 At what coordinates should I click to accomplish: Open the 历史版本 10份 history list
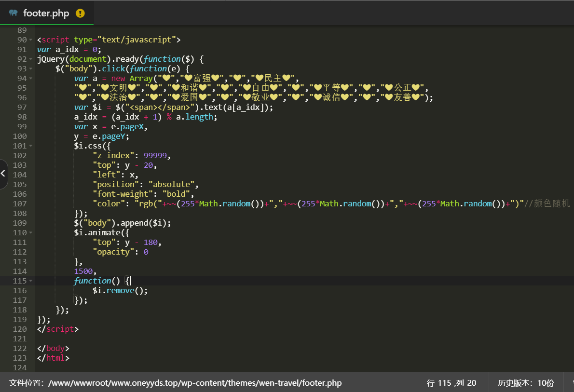[526, 383]
